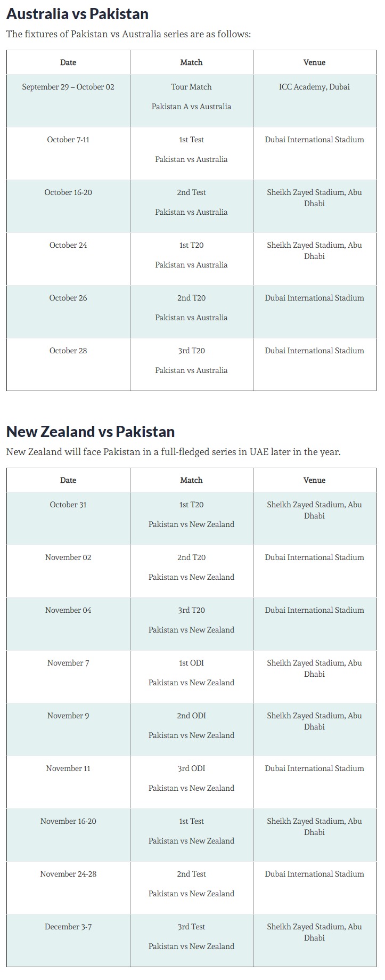Click the October 16-20 date cell
This screenshot has height=980, width=385.
[x=68, y=192]
